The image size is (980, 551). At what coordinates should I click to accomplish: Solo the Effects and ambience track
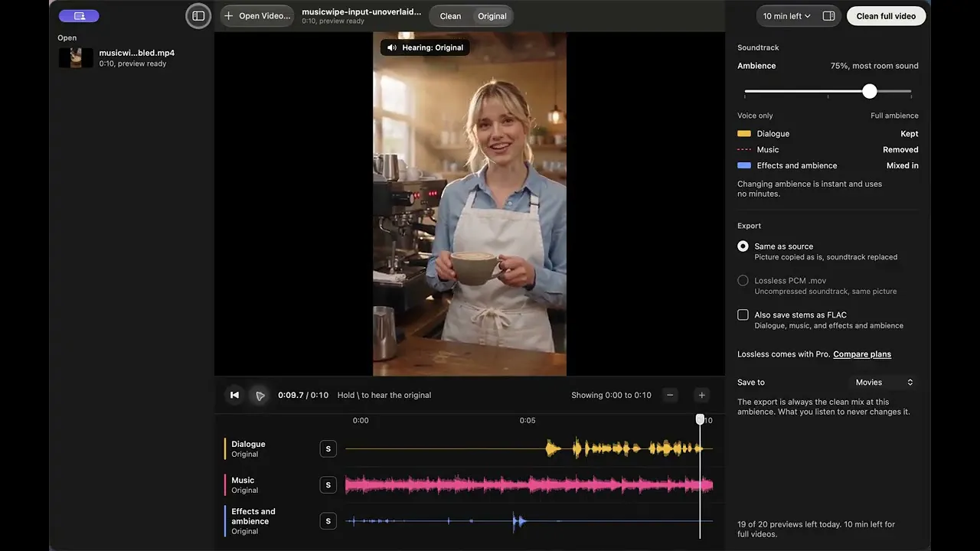coord(328,521)
